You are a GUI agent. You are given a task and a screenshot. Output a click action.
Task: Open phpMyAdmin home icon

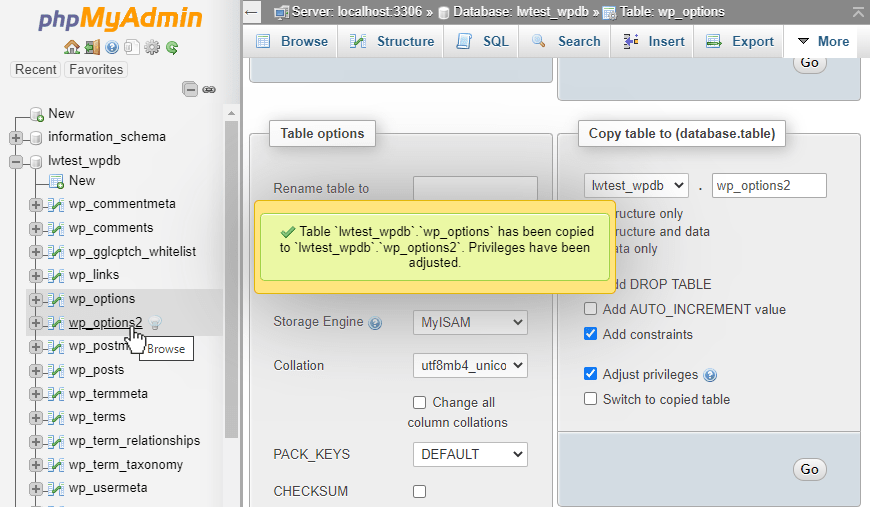pos(72,48)
